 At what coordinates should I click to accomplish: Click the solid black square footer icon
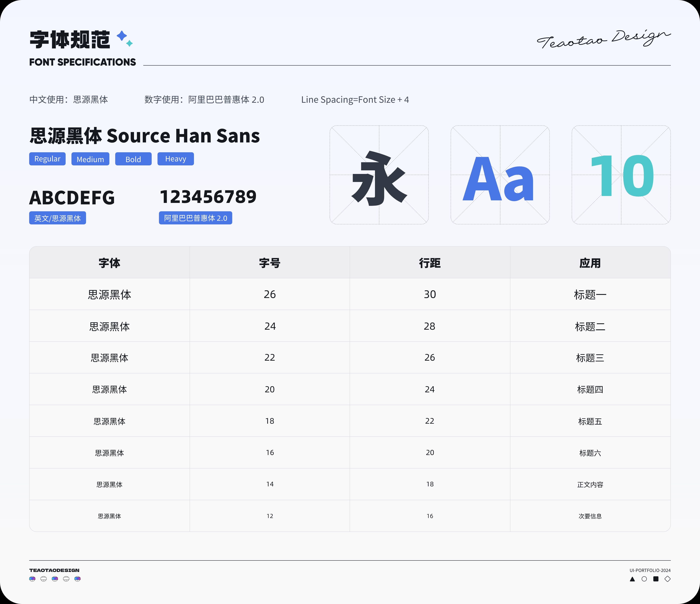(656, 579)
